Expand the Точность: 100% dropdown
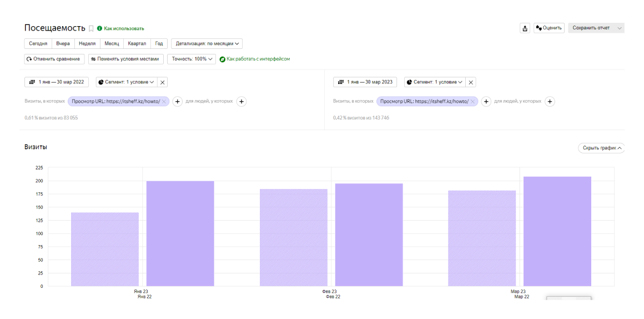The height and width of the screenshot is (319, 644). point(192,59)
